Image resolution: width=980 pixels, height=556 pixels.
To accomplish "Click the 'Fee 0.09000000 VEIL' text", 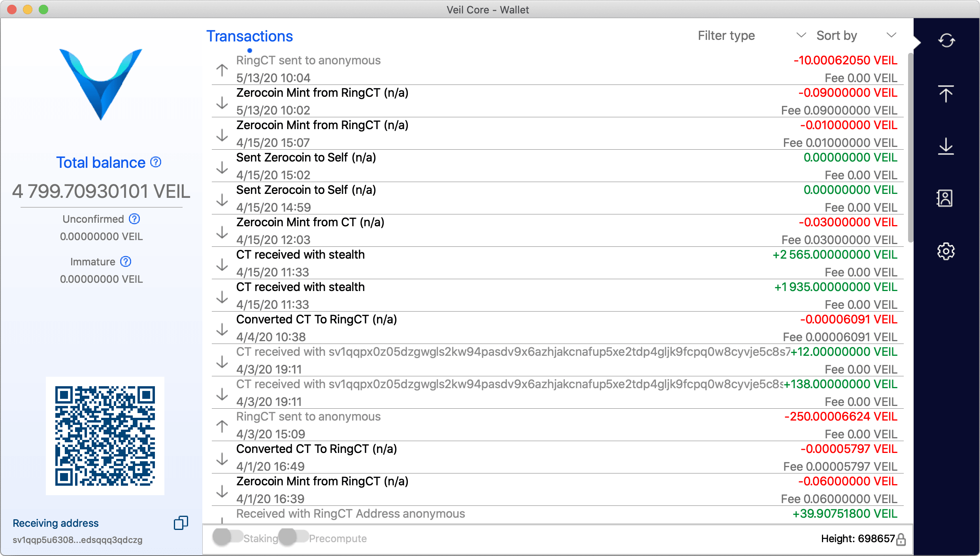I will (x=839, y=111).
